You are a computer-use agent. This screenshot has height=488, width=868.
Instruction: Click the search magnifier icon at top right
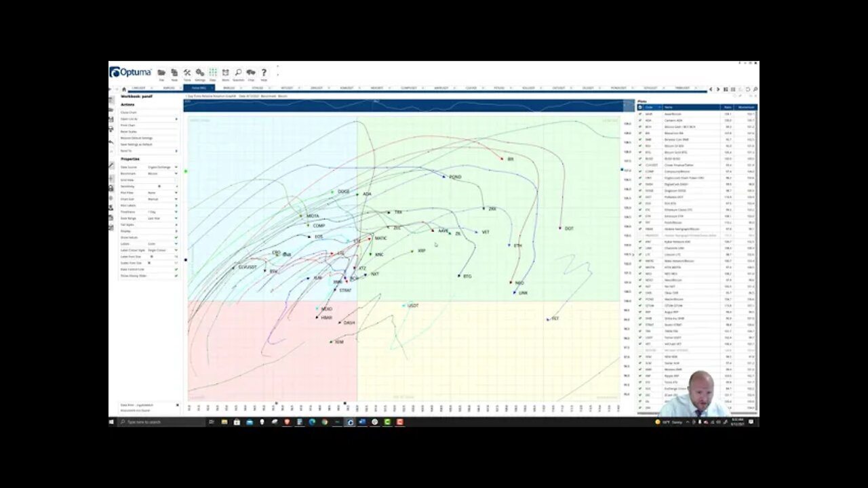(x=756, y=89)
